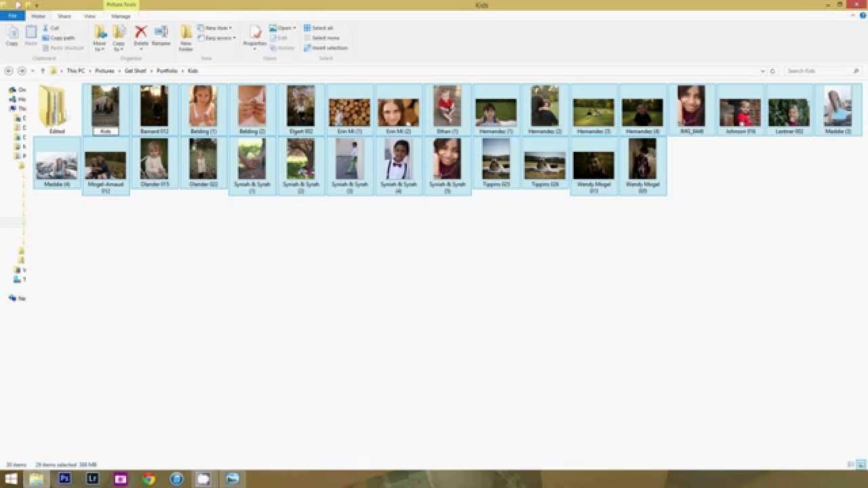868x488 pixels.
Task: Open Lightroom from the taskbar
Action: click(x=92, y=479)
